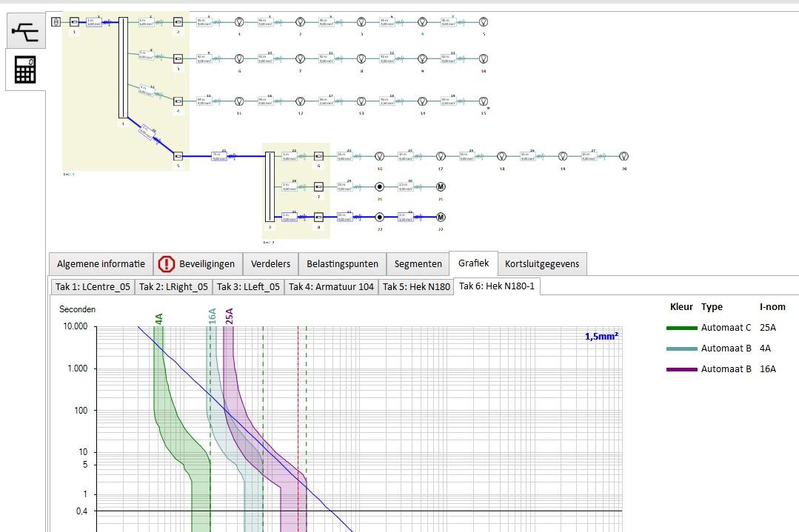799x532 pixels.
Task: Select branch tab Tak 4: Armatuur 104
Action: 331,287
